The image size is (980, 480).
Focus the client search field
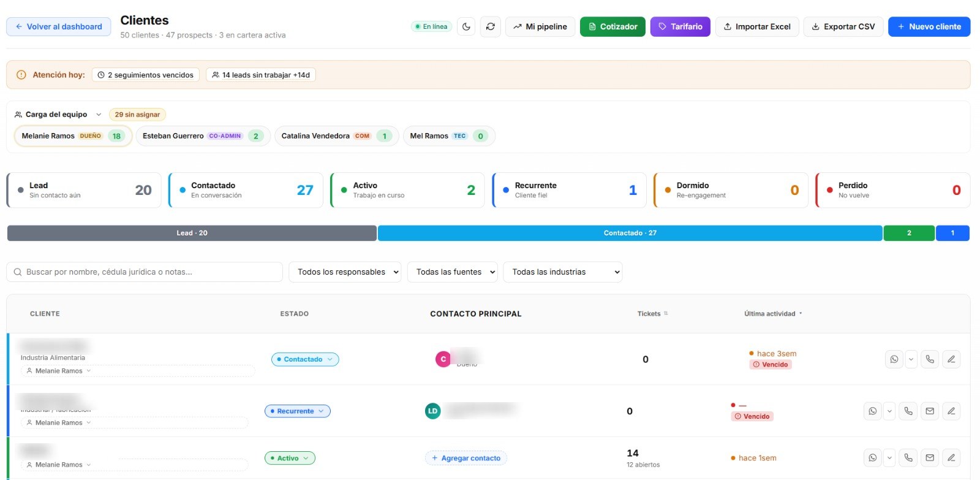point(145,272)
